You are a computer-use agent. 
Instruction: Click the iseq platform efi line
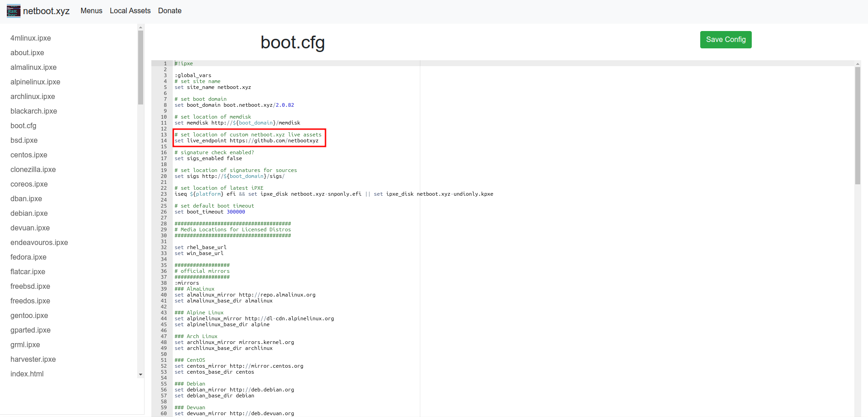tap(334, 194)
